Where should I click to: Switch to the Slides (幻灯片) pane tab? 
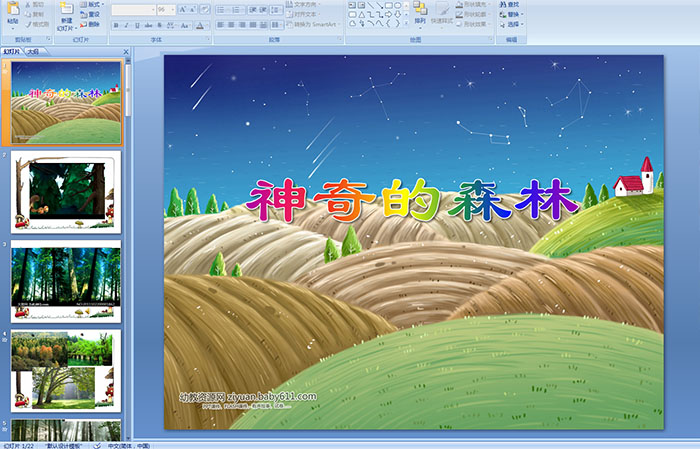pyautogui.click(x=12, y=52)
